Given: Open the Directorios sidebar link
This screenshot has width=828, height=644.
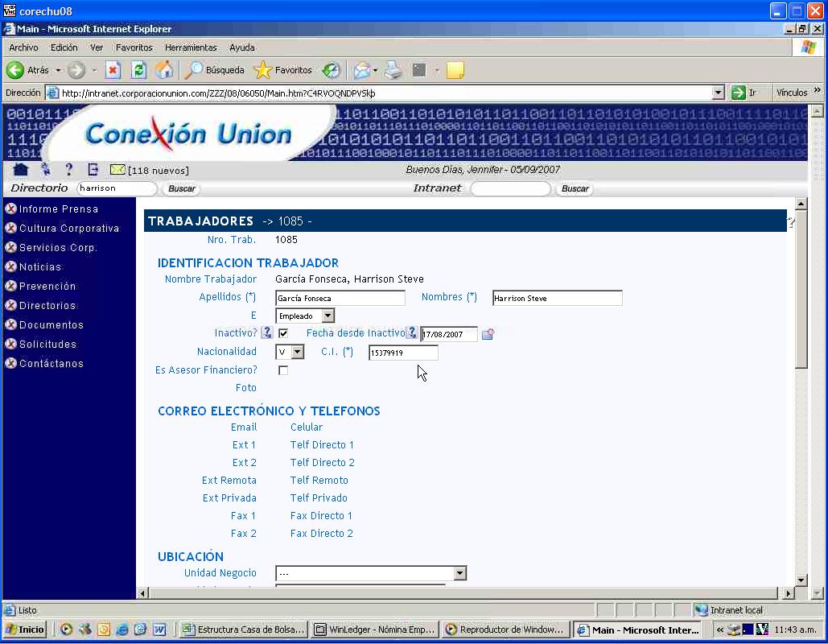Looking at the screenshot, I should point(47,305).
